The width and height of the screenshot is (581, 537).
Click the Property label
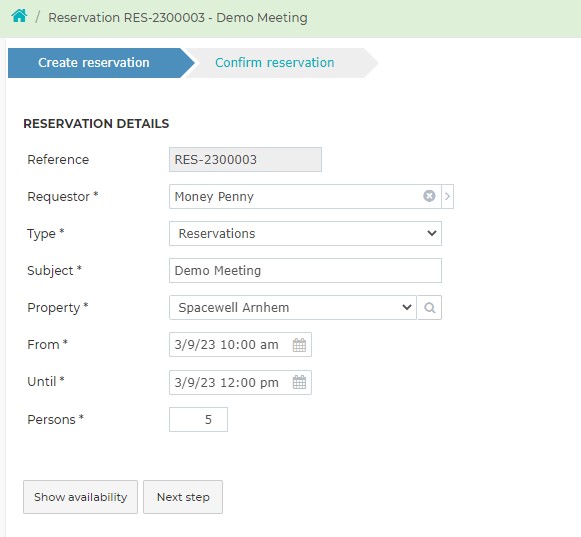click(58, 308)
